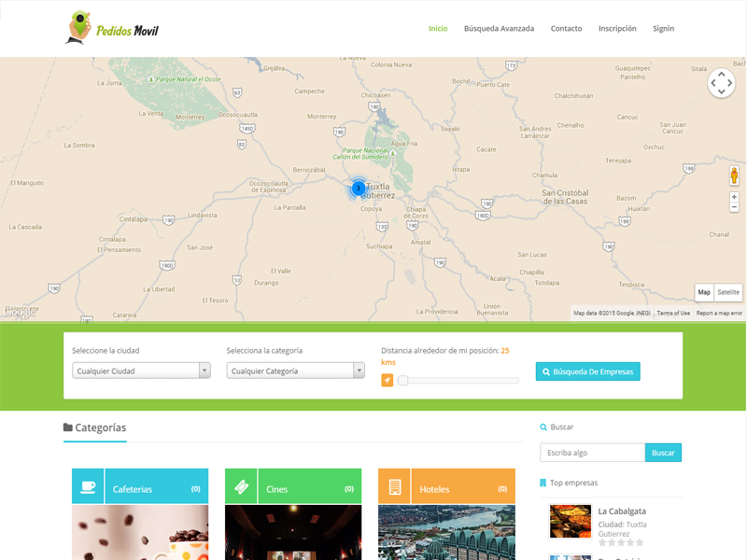
Task: Click the orange geolocation arrow icon
Action: [388, 380]
